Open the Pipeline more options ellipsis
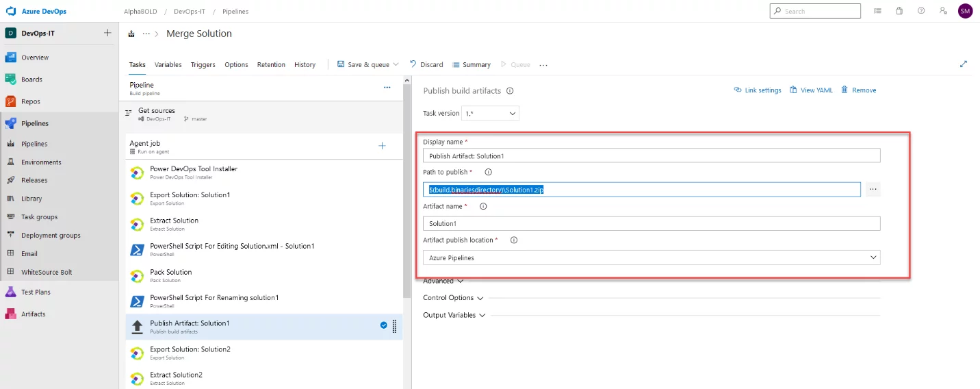Image resolution: width=980 pixels, height=389 pixels. click(387, 88)
